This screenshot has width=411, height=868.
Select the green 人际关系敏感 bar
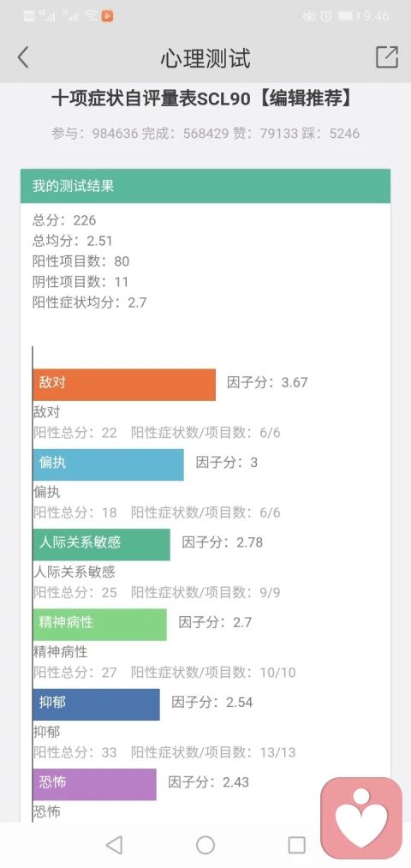[101, 544]
